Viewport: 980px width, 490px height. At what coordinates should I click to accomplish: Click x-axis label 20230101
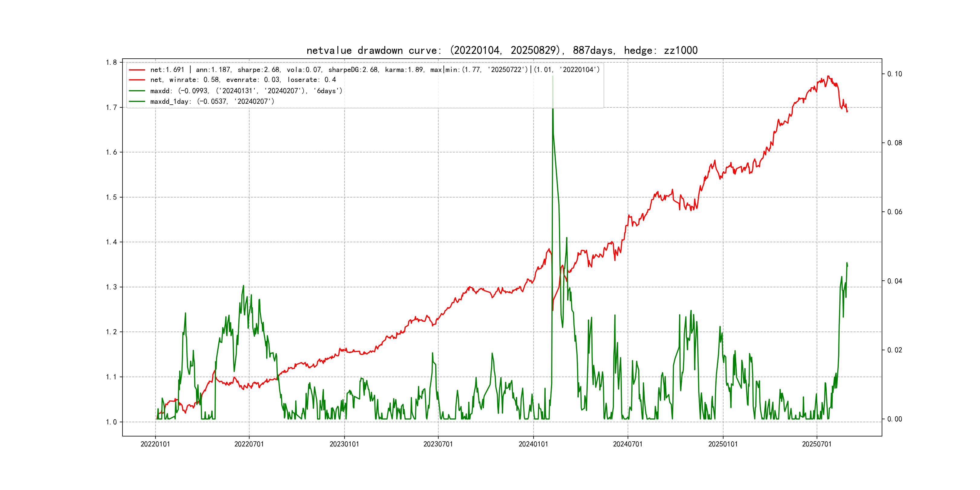point(344,444)
